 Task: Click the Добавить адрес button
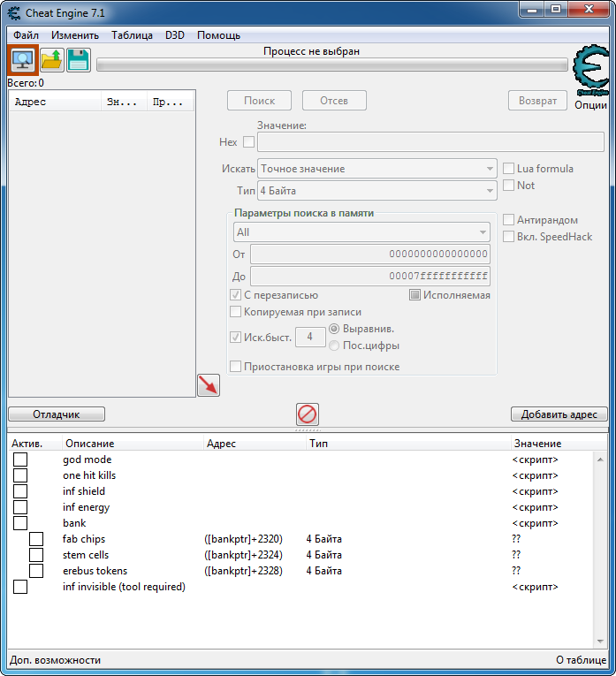click(559, 414)
